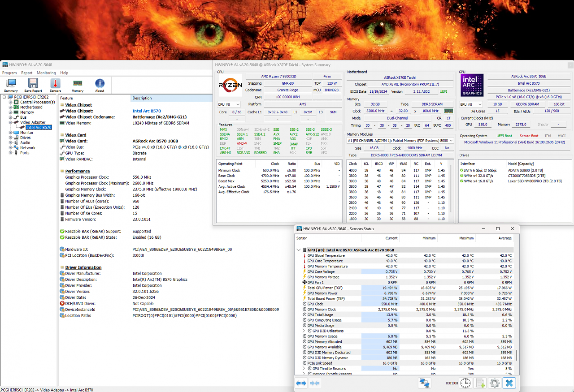Screen dimensions: 574x392
Task: Expand the GPU Throttle Reasons sensor row
Action: 304,369
